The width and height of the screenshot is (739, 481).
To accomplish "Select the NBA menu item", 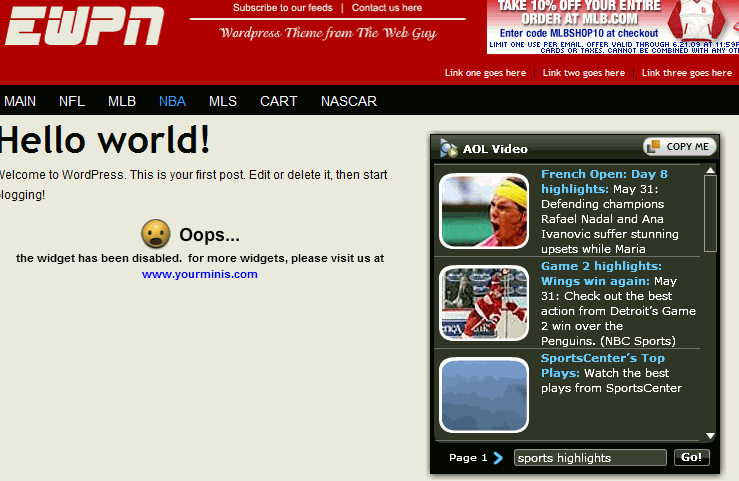I will pyautogui.click(x=172, y=101).
